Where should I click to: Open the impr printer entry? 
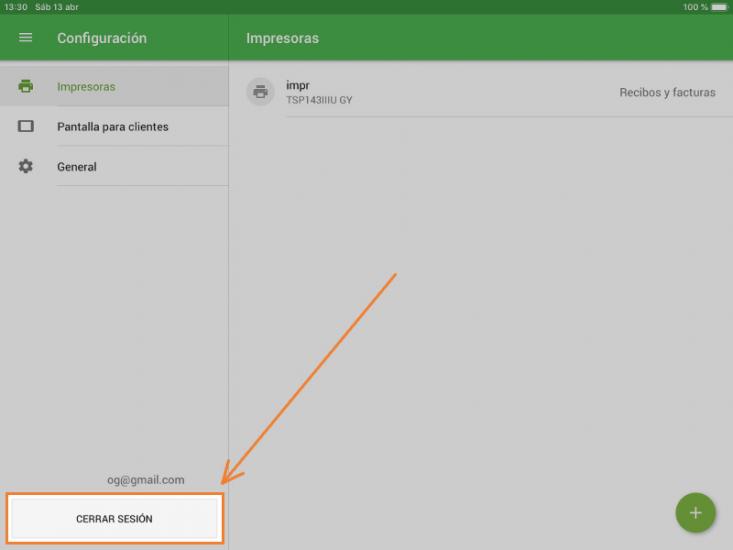[481, 92]
